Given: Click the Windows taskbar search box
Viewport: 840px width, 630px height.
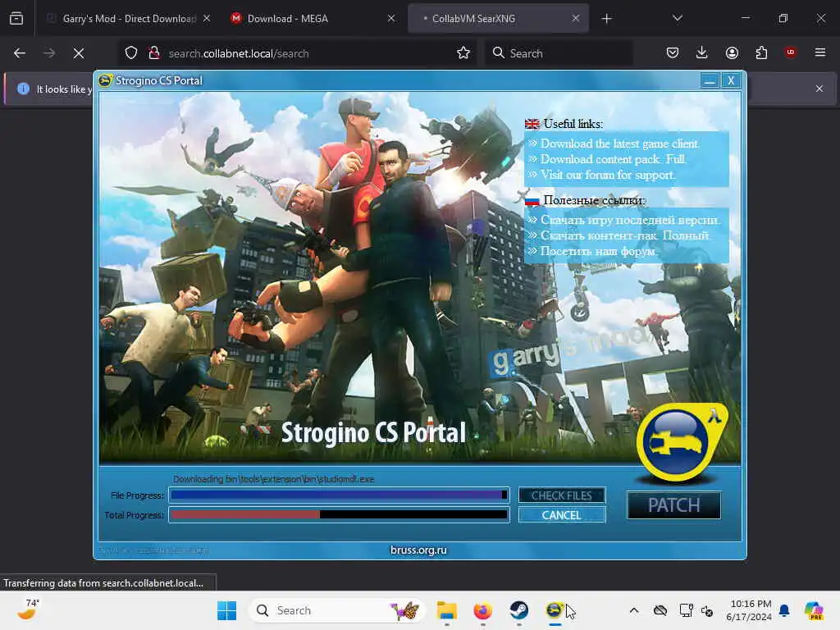Looking at the screenshot, I should [x=336, y=610].
